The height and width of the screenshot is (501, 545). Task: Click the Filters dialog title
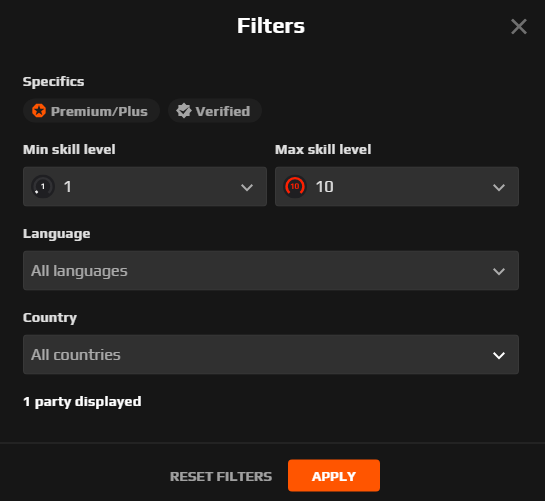(271, 26)
